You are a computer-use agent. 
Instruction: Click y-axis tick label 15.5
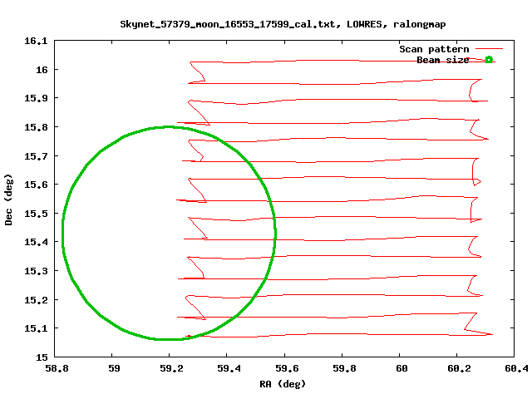[36, 214]
